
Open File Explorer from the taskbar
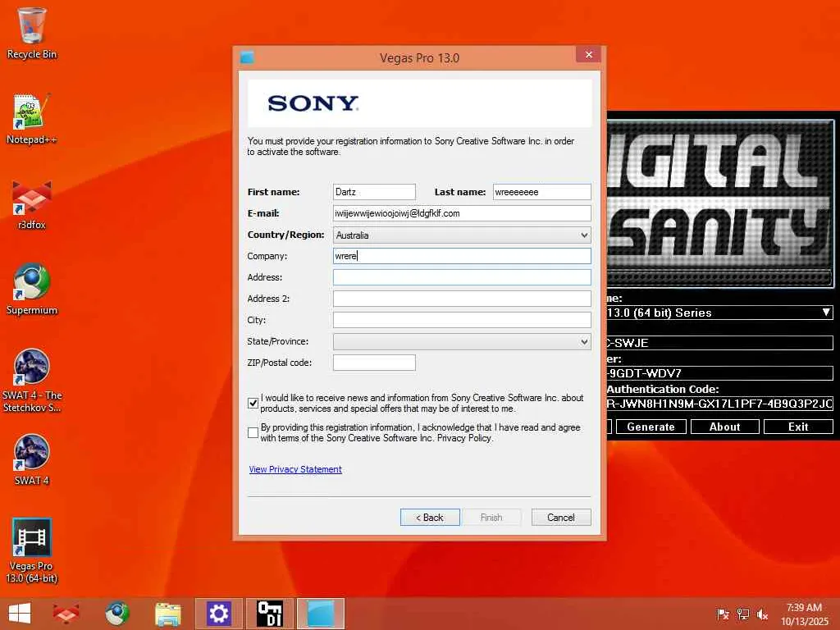[167, 614]
